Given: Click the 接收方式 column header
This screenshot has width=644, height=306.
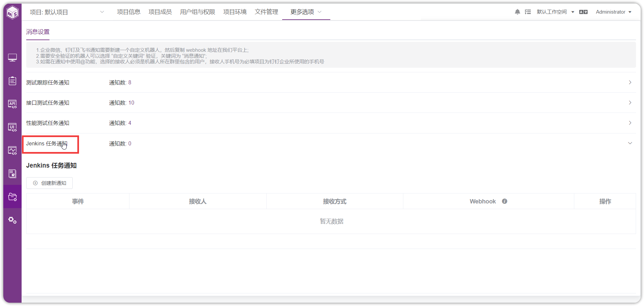Looking at the screenshot, I should 335,201.
